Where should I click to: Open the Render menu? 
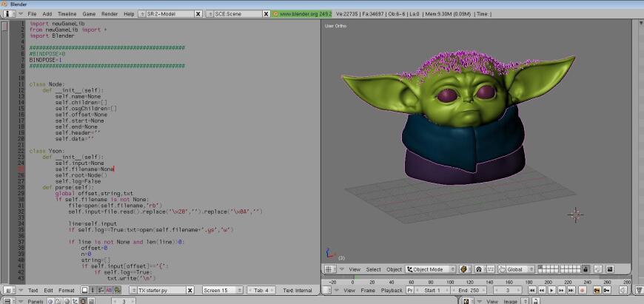tap(109, 13)
